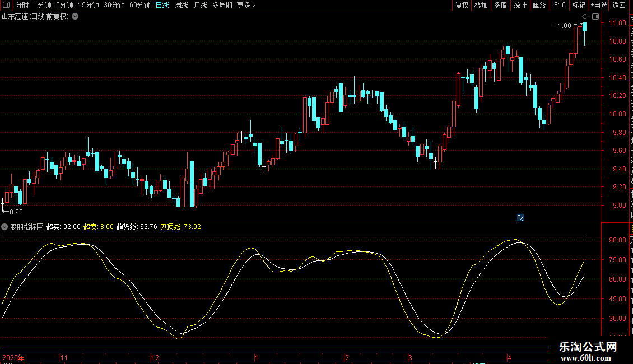
Task: Switch to the 周线 weekly chart
Action: tap(181, 5)
